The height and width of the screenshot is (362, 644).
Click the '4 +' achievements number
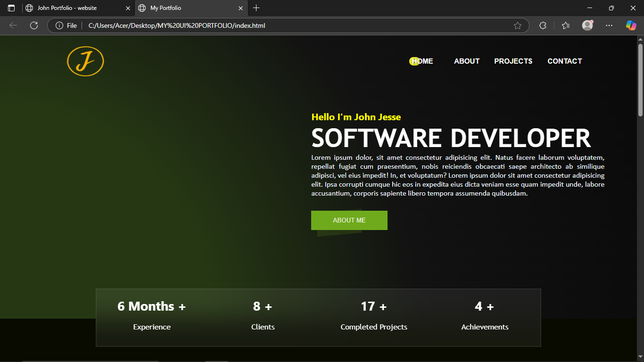pos(485,306)
